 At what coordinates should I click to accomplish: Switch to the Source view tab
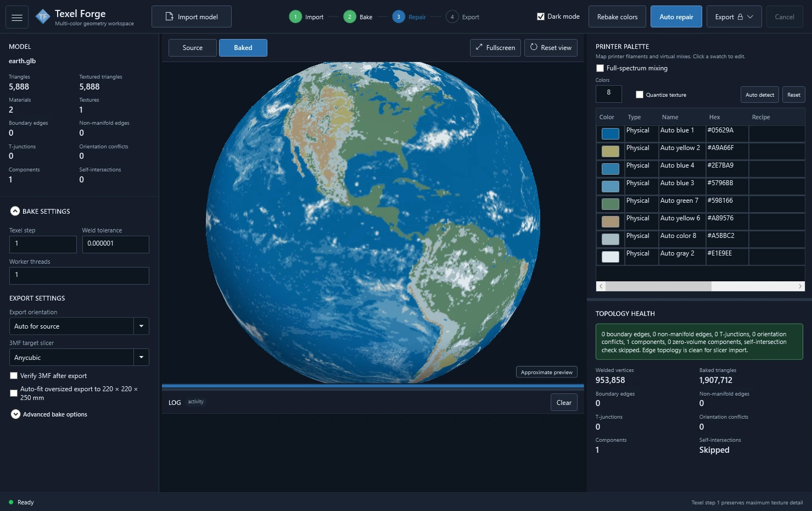point(193,48)
